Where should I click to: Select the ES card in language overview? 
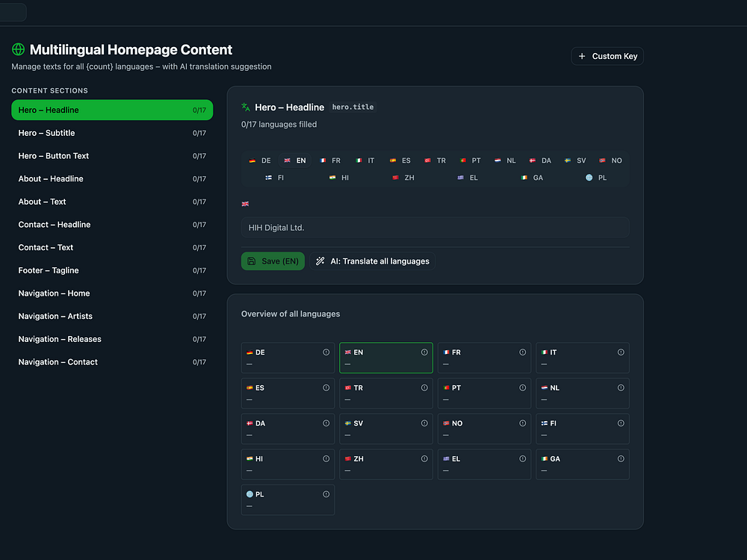click(288, 393)
